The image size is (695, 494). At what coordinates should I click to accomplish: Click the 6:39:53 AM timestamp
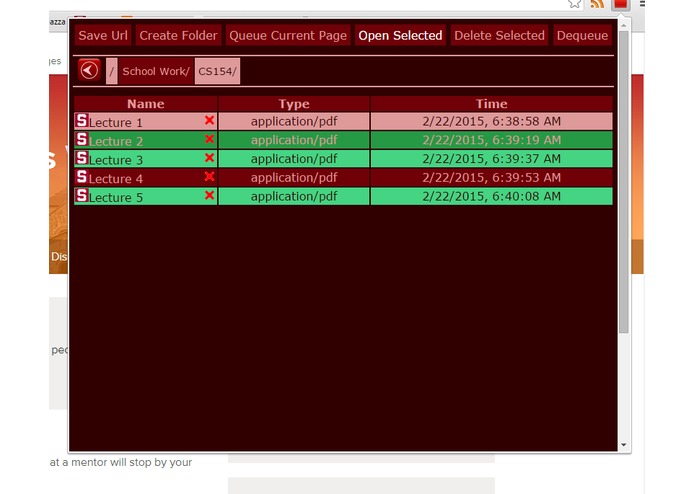point(492,177)
